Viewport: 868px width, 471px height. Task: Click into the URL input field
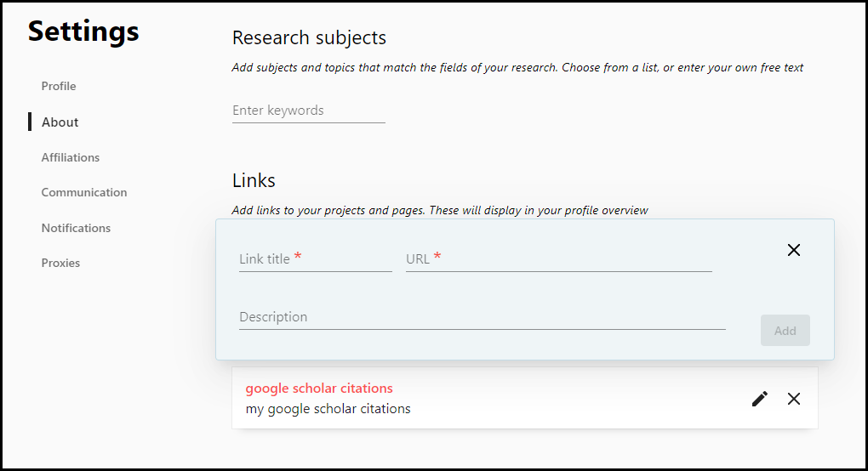[x=558, y=258]
